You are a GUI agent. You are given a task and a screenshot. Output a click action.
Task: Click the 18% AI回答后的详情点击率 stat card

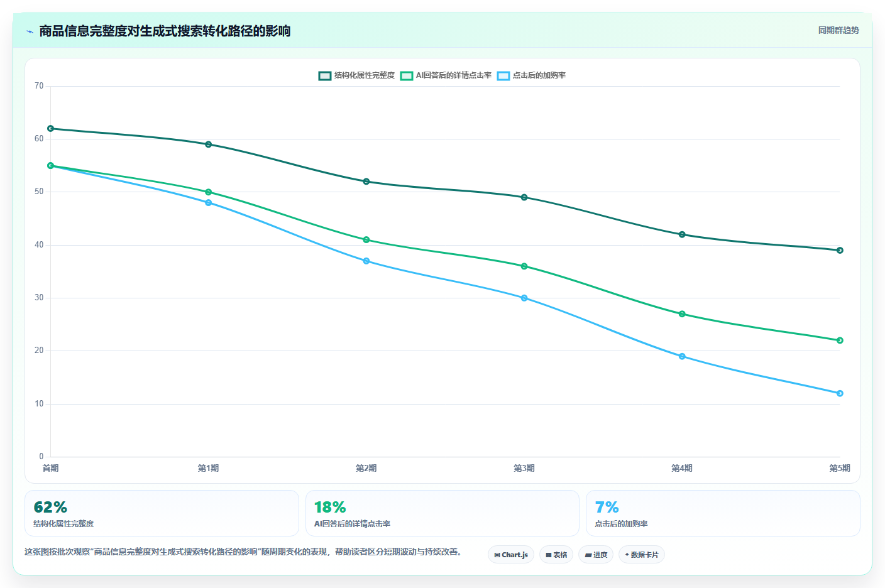coord(442,513)
